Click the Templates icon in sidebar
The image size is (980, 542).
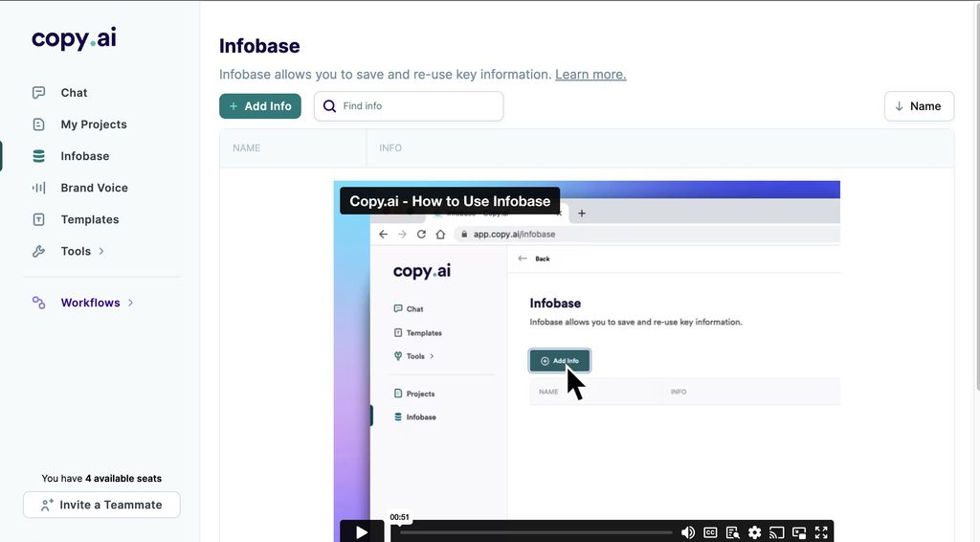(38, 219)
